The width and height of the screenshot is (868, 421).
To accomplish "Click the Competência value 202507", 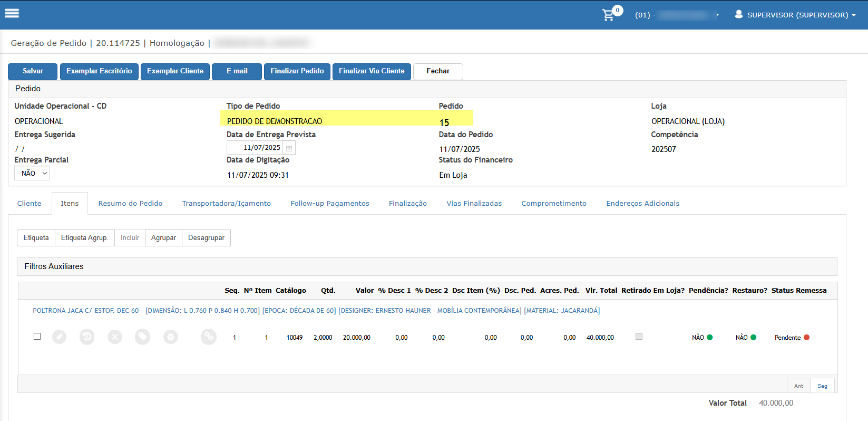I will (x=664, y=149).
